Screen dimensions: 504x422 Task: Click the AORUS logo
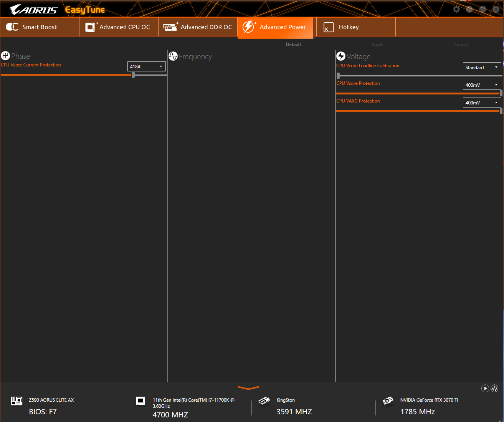click(x=34, y=10)
